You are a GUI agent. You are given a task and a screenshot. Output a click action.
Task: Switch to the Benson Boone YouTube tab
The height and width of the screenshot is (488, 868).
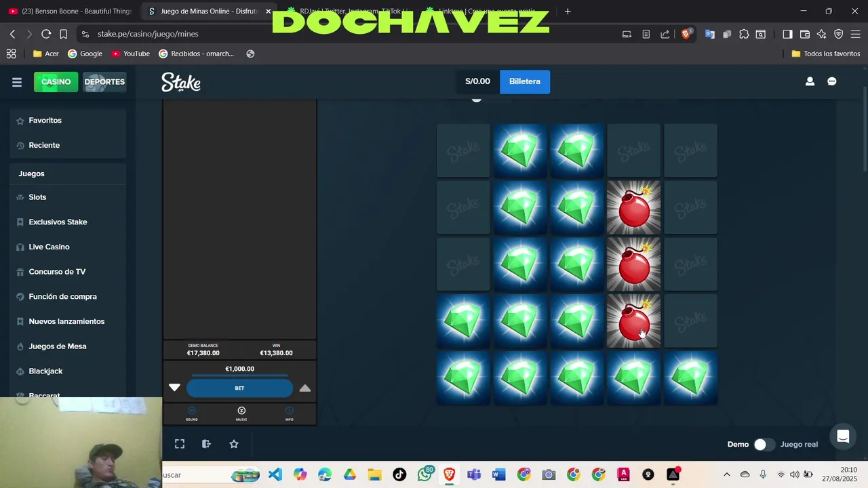click(x=70, y=12)
